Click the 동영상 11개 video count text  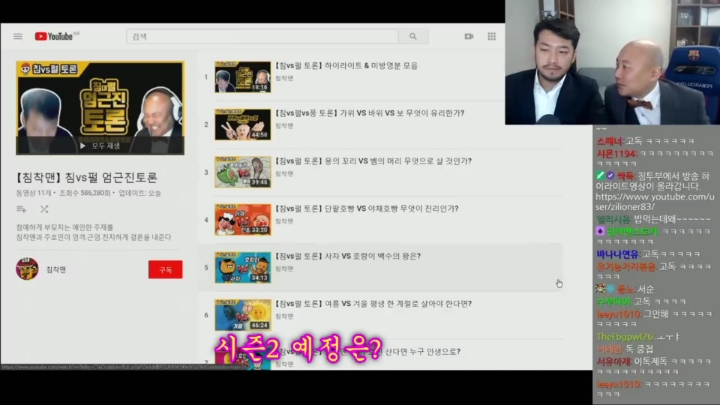pos(34,193)
